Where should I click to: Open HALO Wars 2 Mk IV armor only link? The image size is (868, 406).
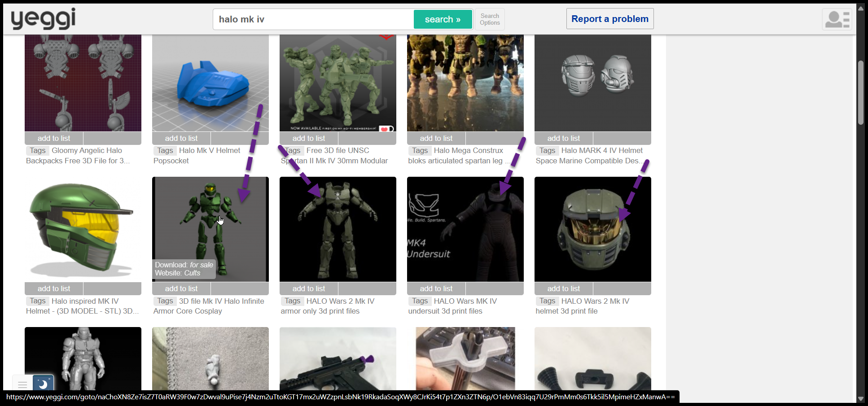[328, 306]
